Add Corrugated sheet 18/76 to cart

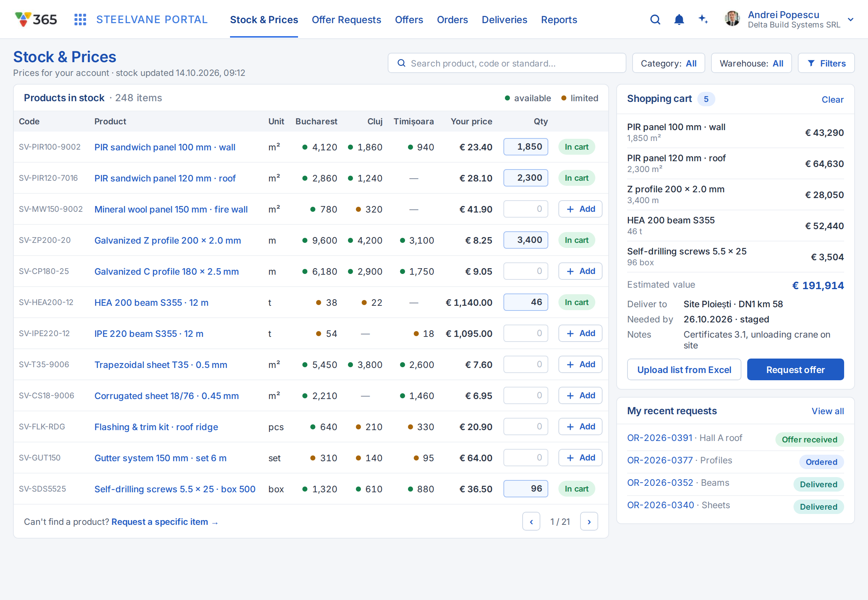tap(580, 395)
